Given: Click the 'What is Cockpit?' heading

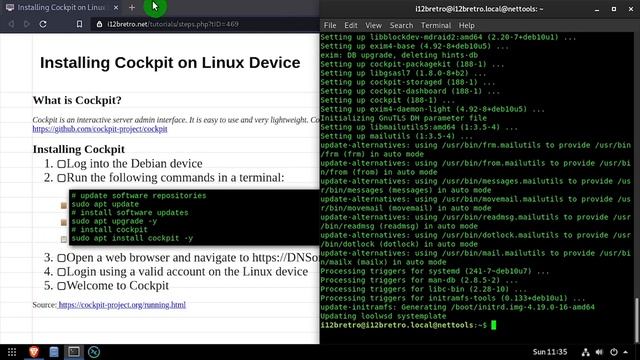Looking at the screenshot, I should [x=77, y=100].
